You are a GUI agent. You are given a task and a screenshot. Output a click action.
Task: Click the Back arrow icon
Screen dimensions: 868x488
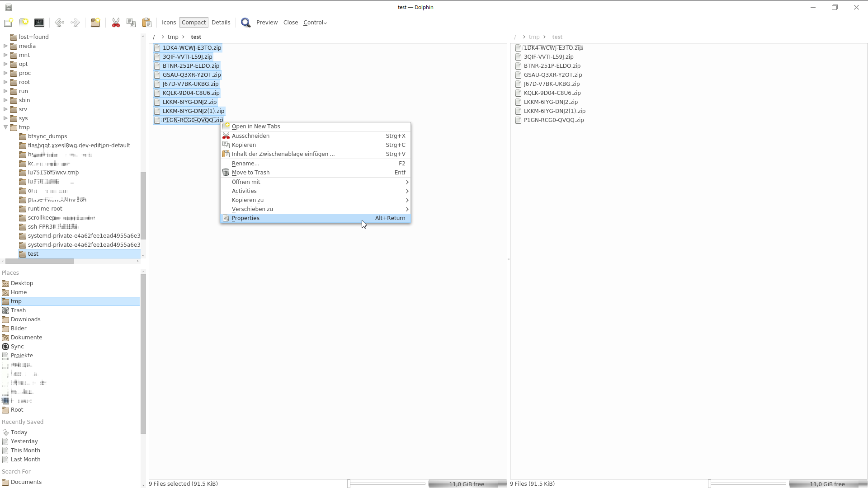[x=59, y=23]
